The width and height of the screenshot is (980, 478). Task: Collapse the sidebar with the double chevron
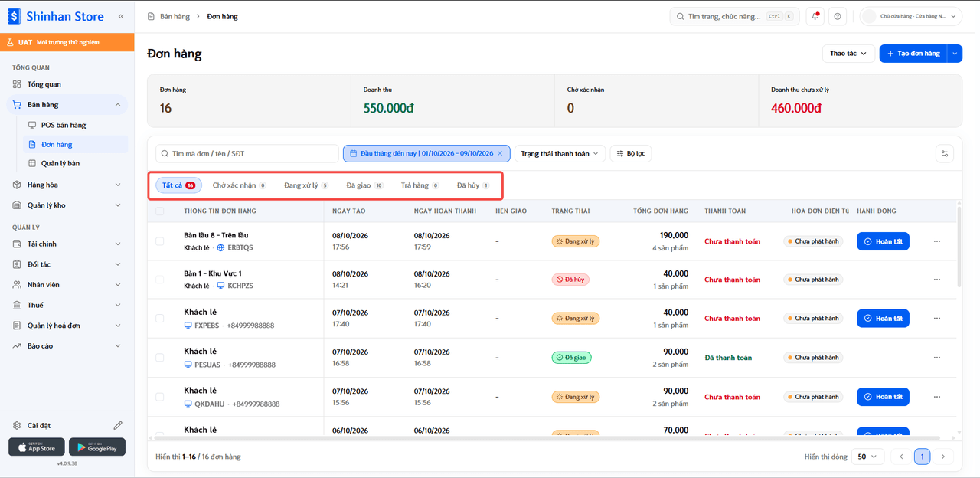pyautogui.click(x=121, y=16)
